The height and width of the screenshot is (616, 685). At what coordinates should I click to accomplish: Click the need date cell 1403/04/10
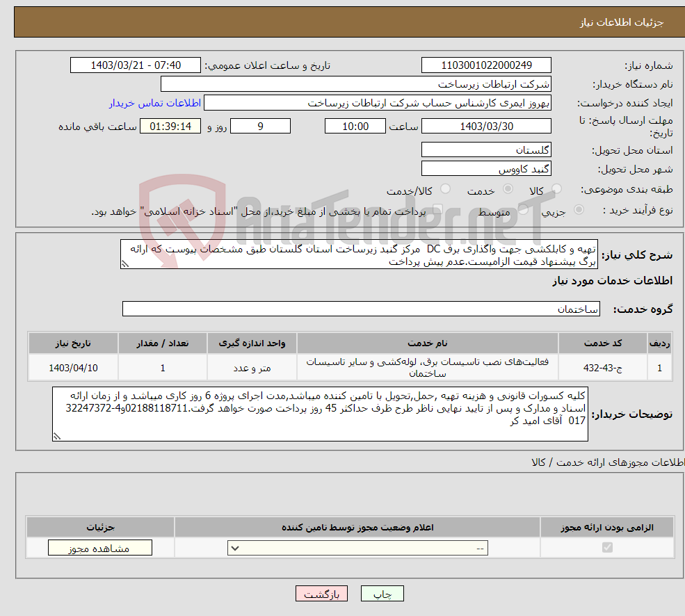point(74,368)
